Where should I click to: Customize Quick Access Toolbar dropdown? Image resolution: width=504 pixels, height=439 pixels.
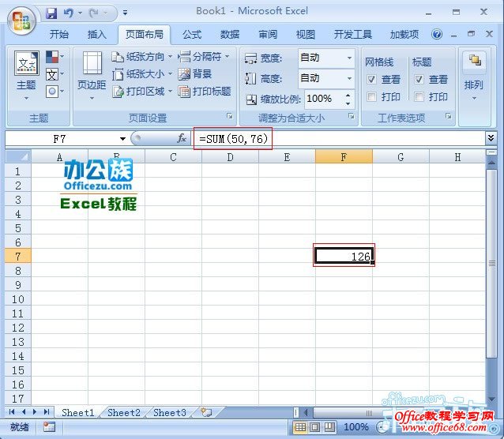point(125,13)
